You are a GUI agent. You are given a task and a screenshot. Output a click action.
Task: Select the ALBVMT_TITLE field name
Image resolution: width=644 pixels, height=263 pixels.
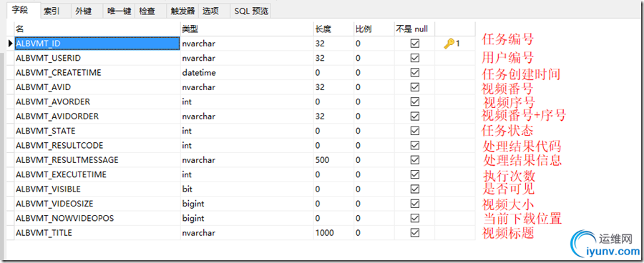[44, 233]
